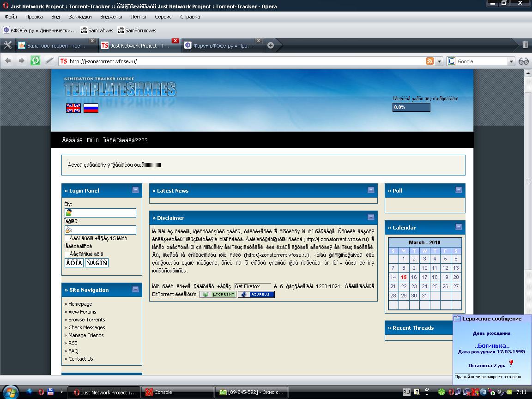532x399 pixels.
Task: Tick the checkbox beside the 15-minute option
Action: (x=66, y=239)
